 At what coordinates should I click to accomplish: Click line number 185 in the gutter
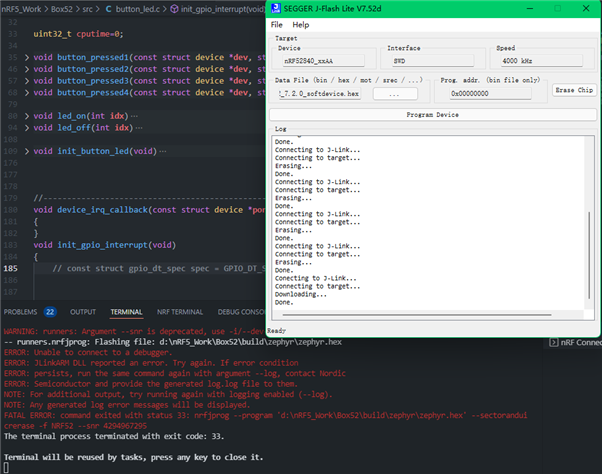click(10, 269)
